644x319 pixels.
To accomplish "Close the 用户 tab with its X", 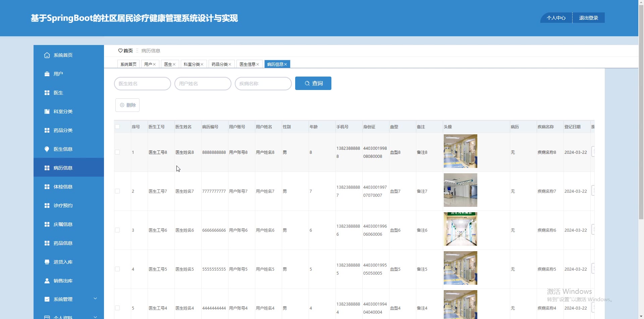I will (154, 64).
